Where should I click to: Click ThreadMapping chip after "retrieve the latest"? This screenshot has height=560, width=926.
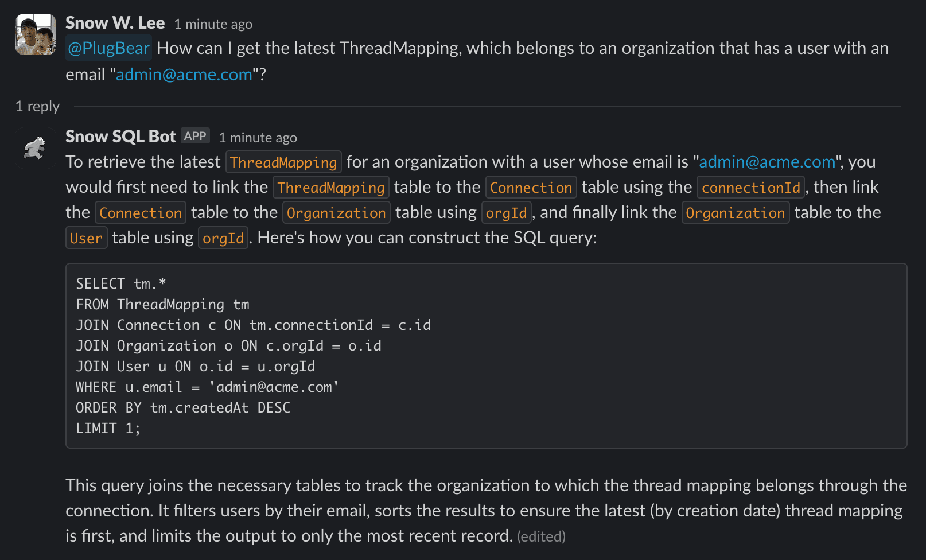point(283,162)
